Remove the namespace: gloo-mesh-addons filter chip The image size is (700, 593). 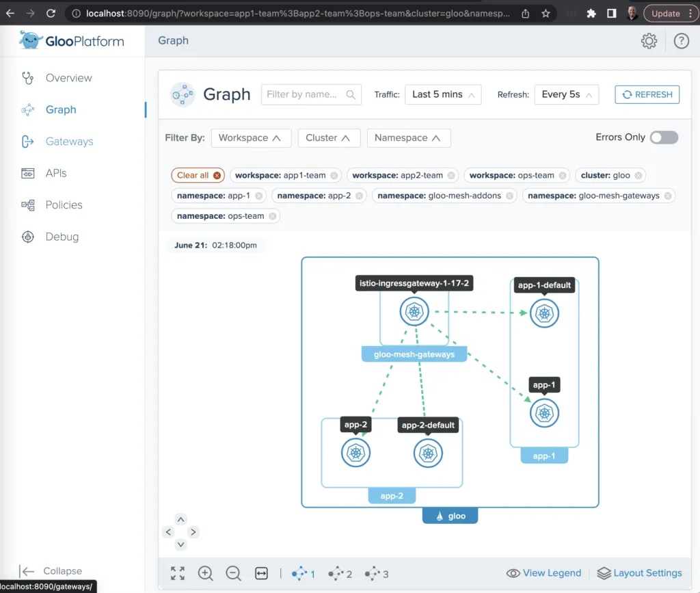[509, 196]
